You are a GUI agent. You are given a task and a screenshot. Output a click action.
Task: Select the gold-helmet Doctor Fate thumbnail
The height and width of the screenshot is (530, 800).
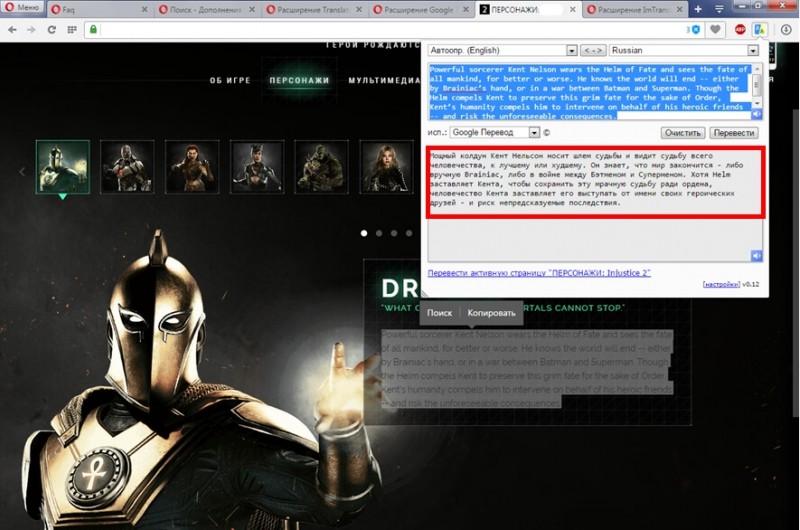[63, 167]
